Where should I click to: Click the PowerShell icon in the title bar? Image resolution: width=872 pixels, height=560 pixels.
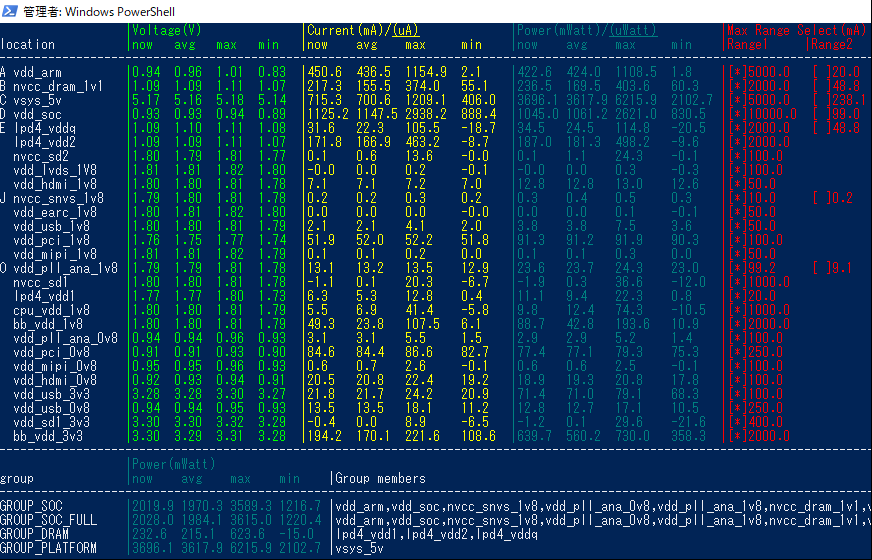[x=11, y=11]
